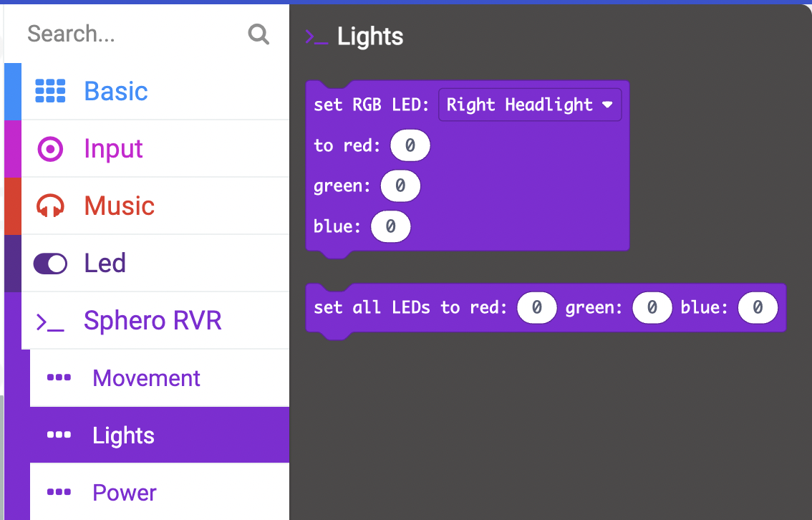
Task: Click the green value on RGB LED block
Action: (400, 186)
